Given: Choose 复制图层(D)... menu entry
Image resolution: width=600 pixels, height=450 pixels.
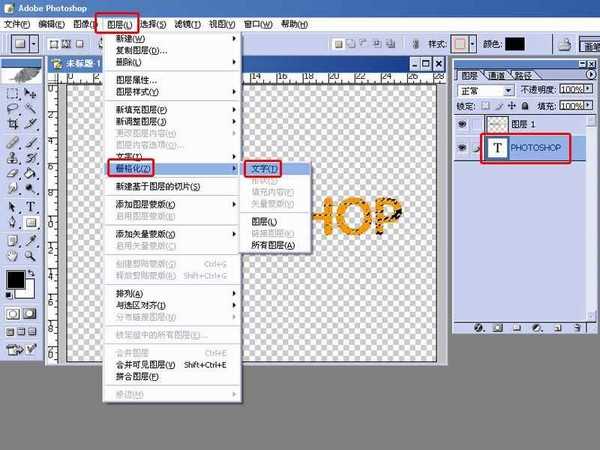Looking at the screenshot, I should 172,50.
